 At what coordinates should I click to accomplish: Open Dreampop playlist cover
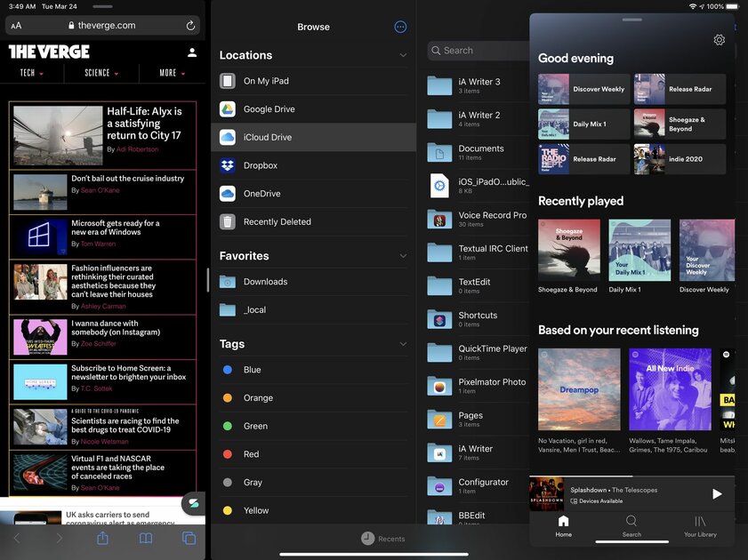[x=579, y=389]
